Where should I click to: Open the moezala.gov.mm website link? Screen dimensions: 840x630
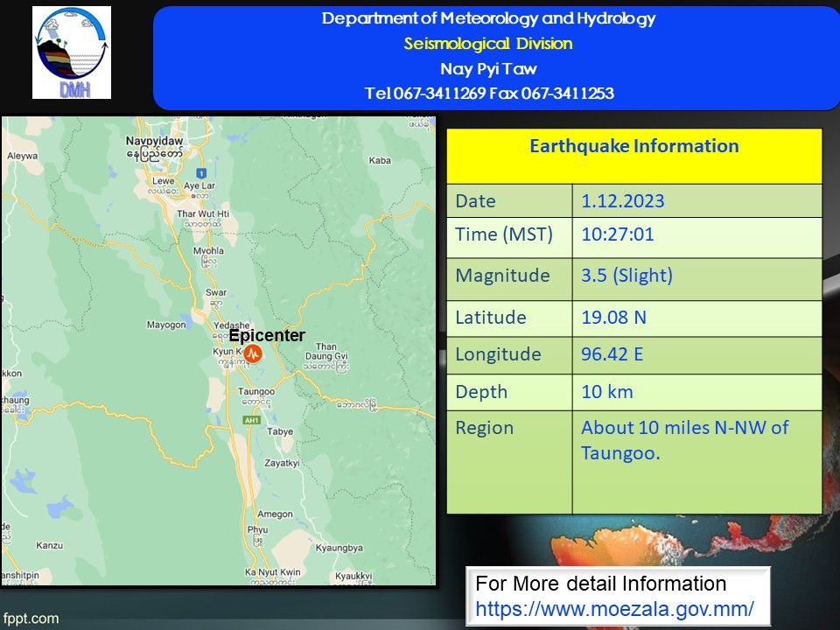pyautogui.click(x=614, y=607)
